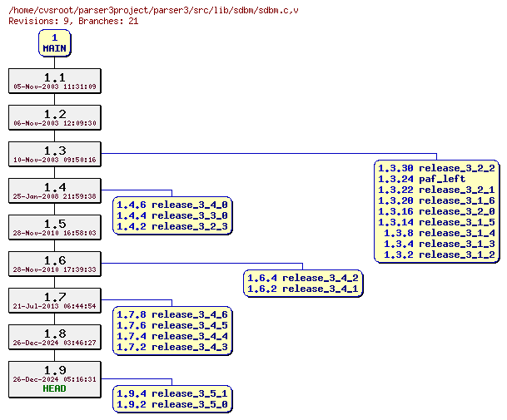
Task: Click the Revisions and Branches count line
Action: click(x=73, y=21)
